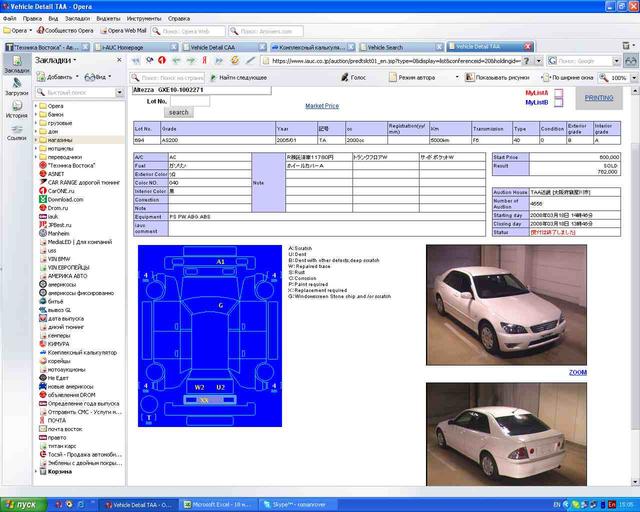Image resolution: width=640 pixels, height=512 pixels.
Task: Expand the банки bookmark folder
Action: click(x=36, y=114)
